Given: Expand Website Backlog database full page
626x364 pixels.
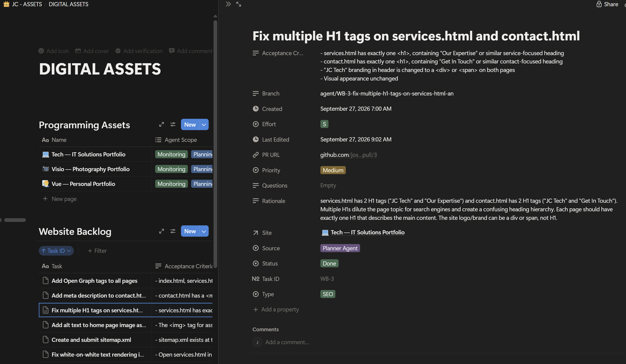Looking at the screenshot, I should coord(162,231).
